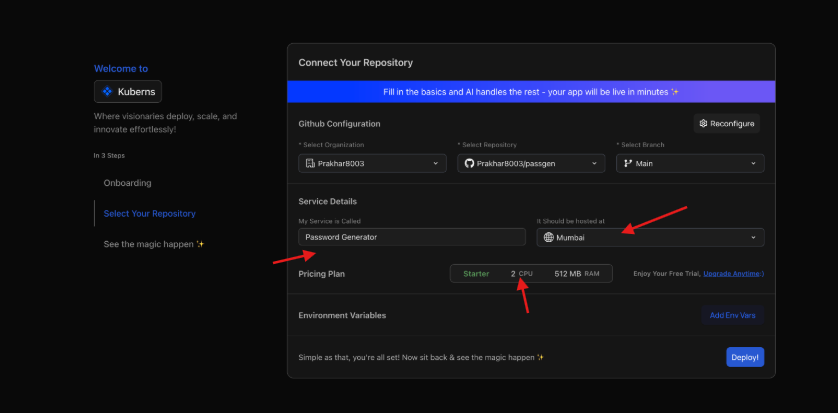Image resolution: width=838 pixels, height=413 pixels.
Task: Go to the Onboarding step
Action: coord(127,183)
